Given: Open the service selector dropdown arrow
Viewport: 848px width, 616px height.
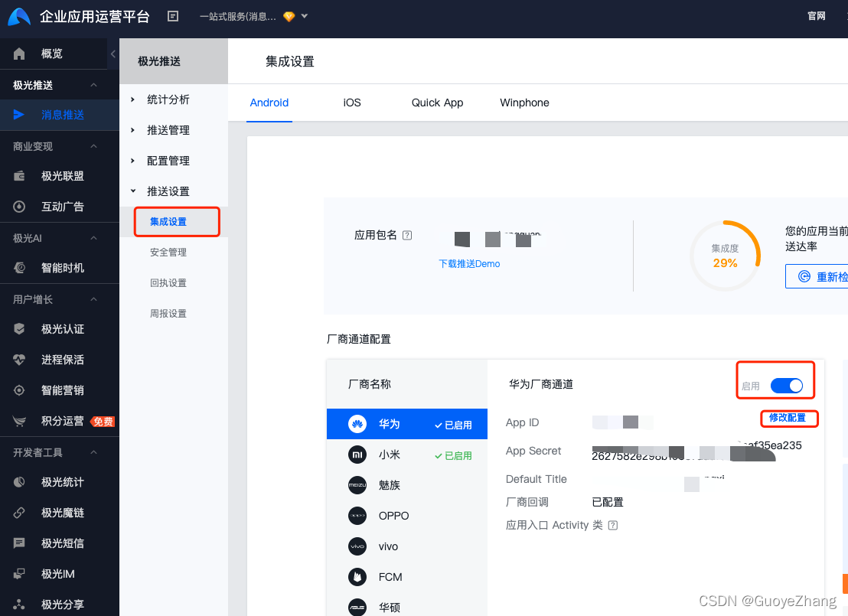Looking at the screenshot, I should click(x=305, y=16).
